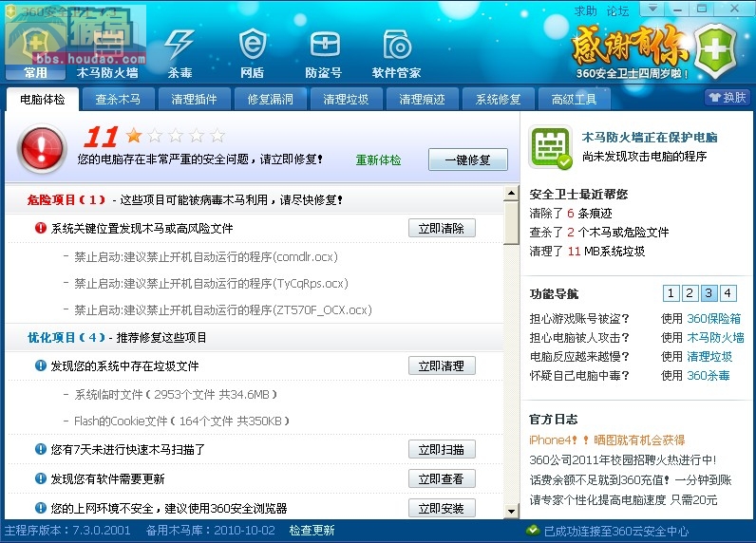Click the green firewall brick icon

tap(550, 147)
